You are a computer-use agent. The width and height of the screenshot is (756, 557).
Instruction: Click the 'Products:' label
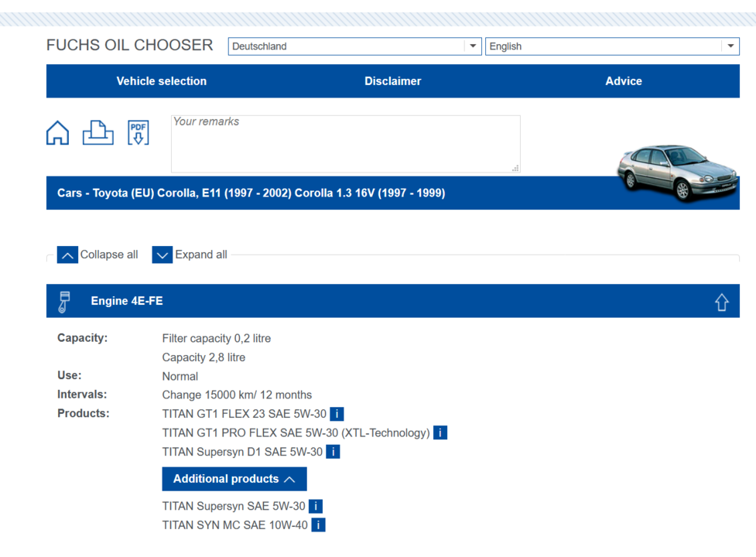click(84, 413)
